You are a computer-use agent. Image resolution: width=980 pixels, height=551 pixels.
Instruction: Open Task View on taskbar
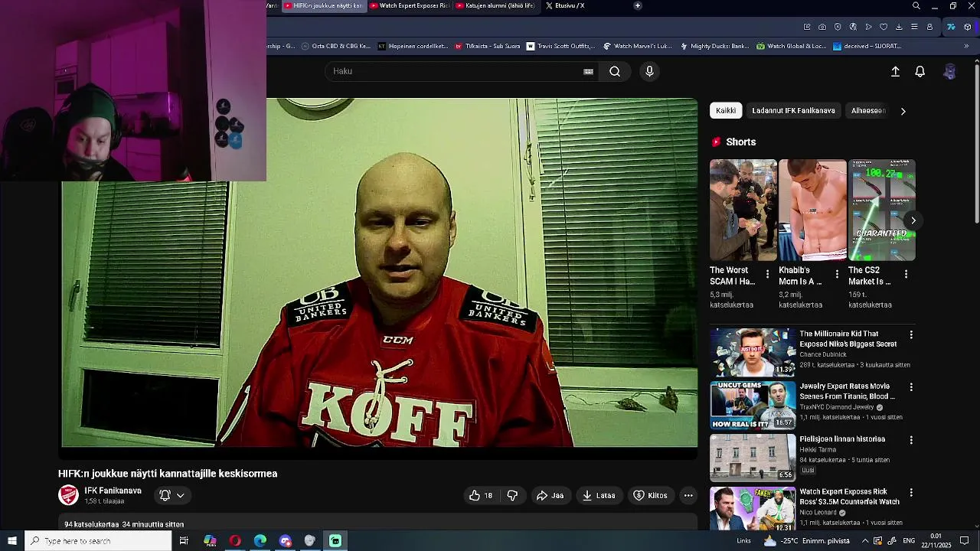(x=184, y=541)
